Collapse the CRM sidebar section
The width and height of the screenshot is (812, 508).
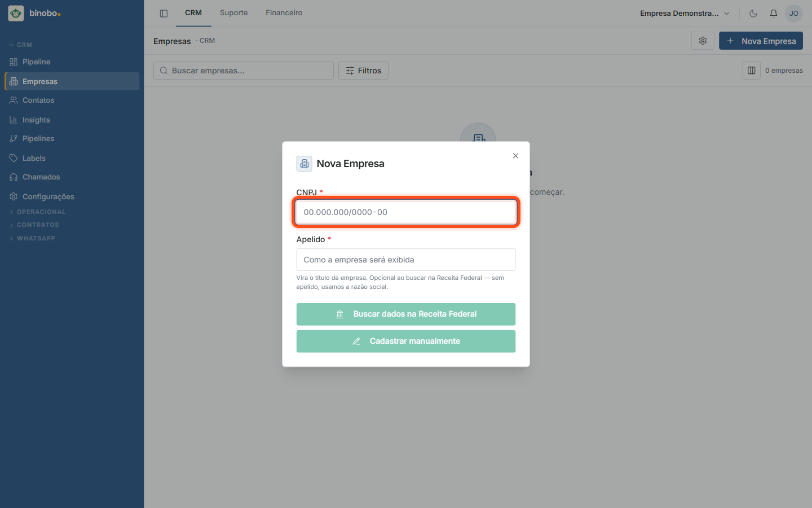coord(20,45)
